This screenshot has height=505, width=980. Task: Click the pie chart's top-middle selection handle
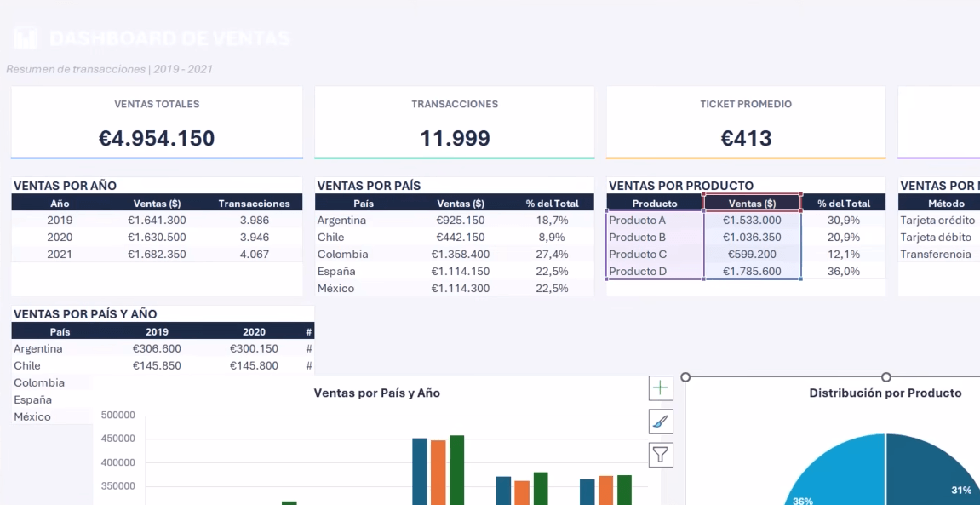pyautogui.click(x=885, y=377)
